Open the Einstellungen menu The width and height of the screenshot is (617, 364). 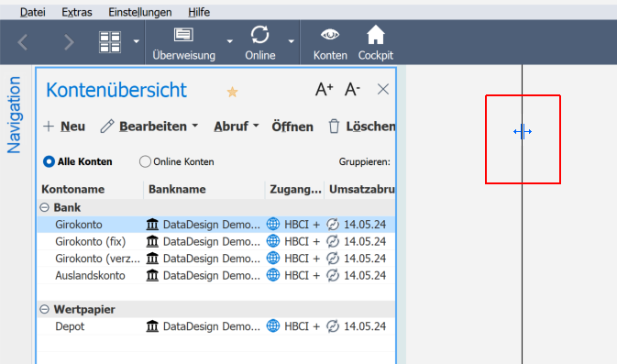tap(140, 12)
